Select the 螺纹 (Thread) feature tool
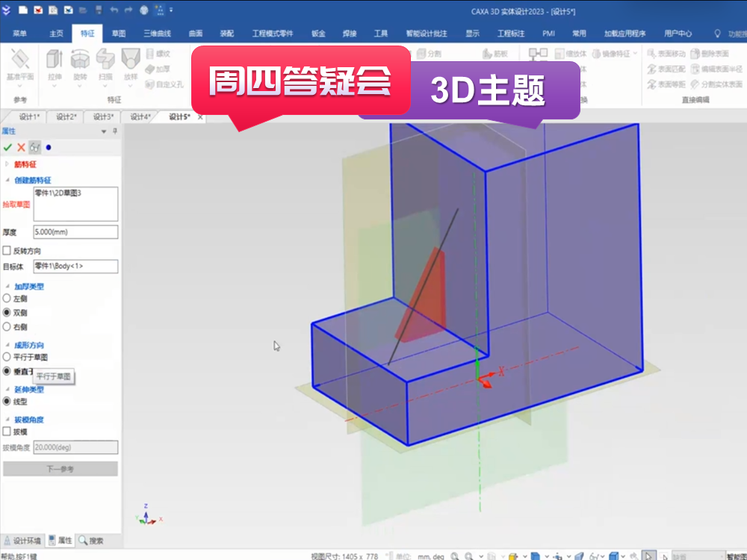The image size is (747, 560). pyautogui.click(x=157, y=55)
